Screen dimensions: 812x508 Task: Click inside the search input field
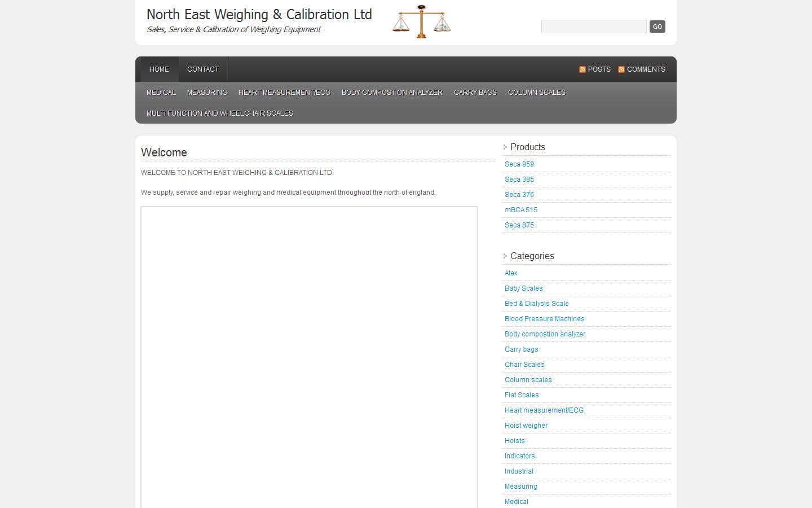tap(593, 26)
